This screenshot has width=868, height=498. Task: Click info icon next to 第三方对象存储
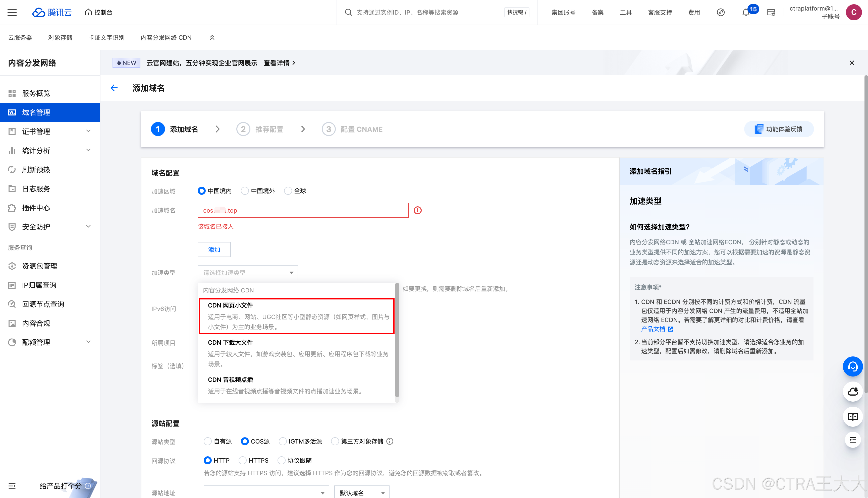pyautogui.click(x=390, y=441)
